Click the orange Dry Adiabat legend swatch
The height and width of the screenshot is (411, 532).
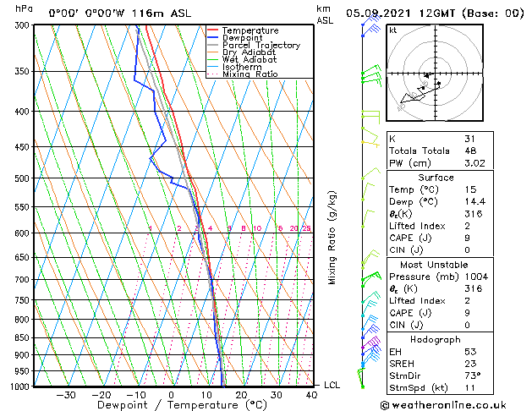[213, 52]
